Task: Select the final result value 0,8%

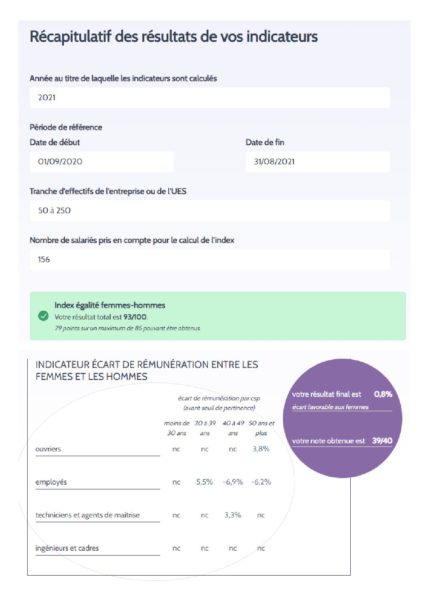Action: [383, 394]
